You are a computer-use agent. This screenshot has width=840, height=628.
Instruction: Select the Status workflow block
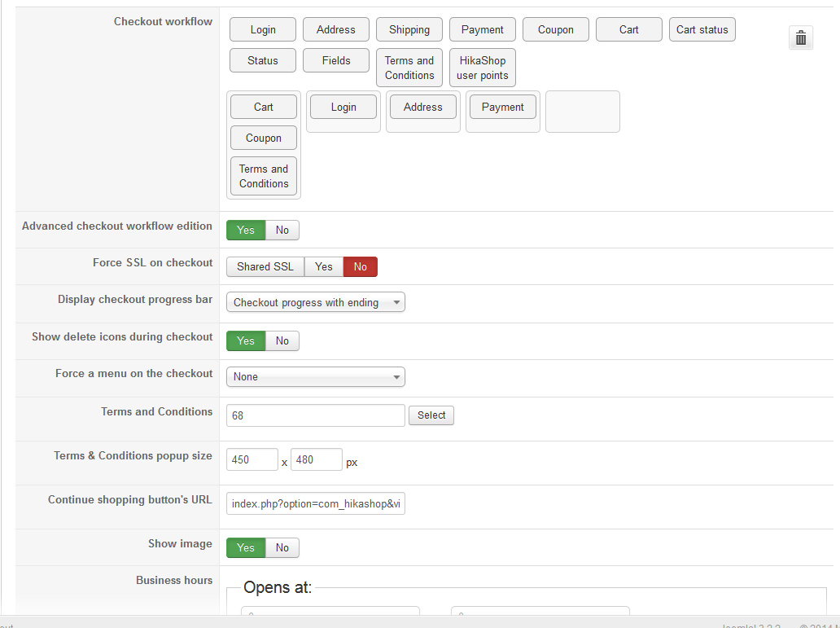coord(262,60)
